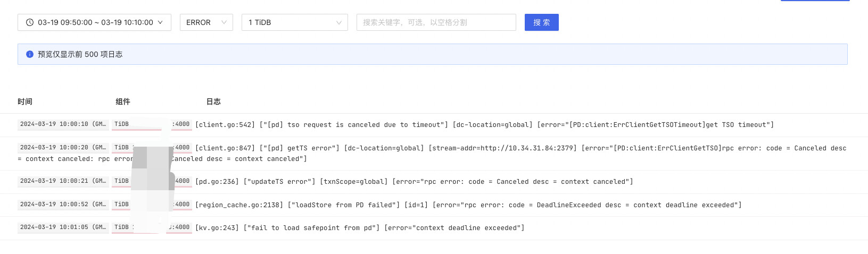The width and height of the screenshot is (868, 254).
Task: Select the 10:01:05 timestamp cell
Action: [x=63, y=227]
